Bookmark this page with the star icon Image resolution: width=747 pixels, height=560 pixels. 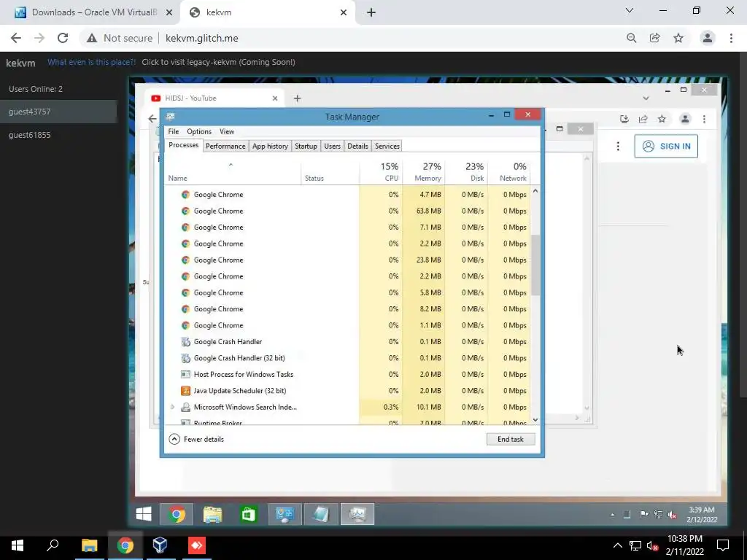click(678, 38)
